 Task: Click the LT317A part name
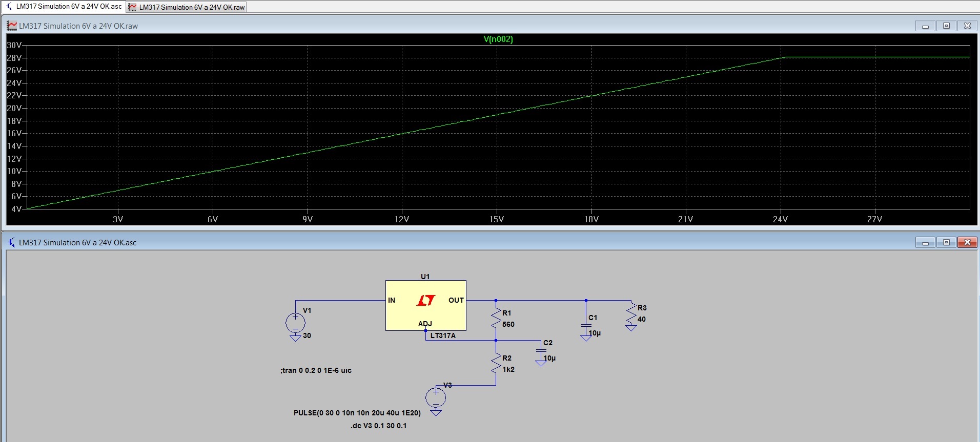[x=443, y=335]
